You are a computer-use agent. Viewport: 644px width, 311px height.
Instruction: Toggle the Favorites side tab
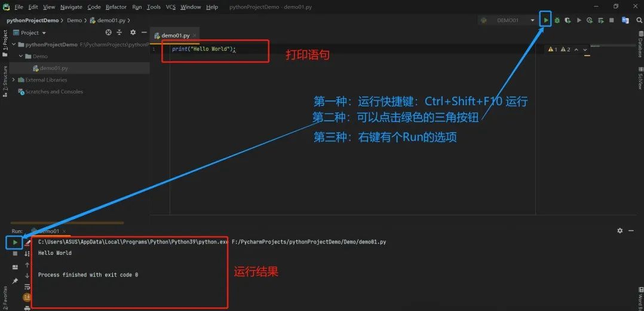pyautogui.click(x=5, y=297)
